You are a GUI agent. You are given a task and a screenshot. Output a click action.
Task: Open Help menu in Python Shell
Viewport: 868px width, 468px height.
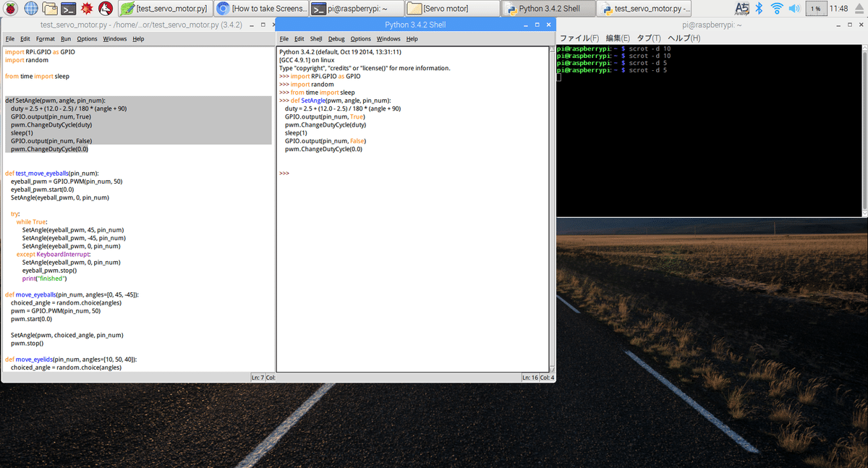point(412,38)
